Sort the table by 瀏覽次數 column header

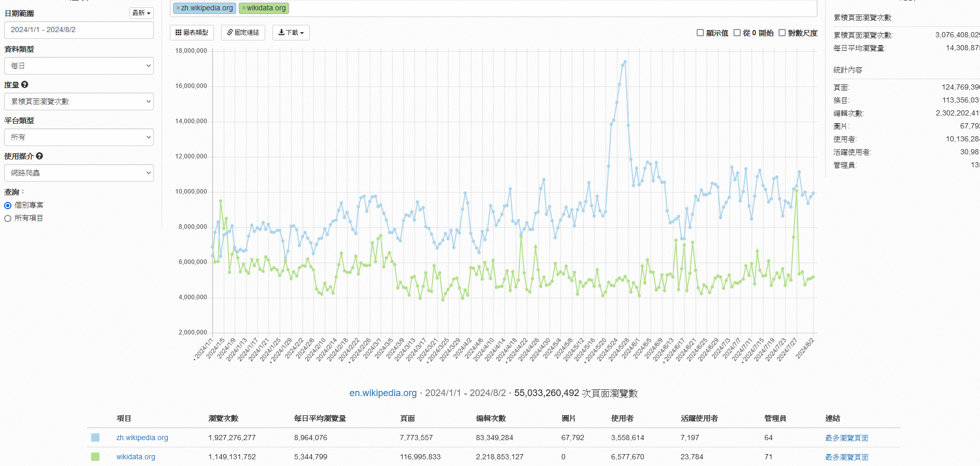(223, 418)
